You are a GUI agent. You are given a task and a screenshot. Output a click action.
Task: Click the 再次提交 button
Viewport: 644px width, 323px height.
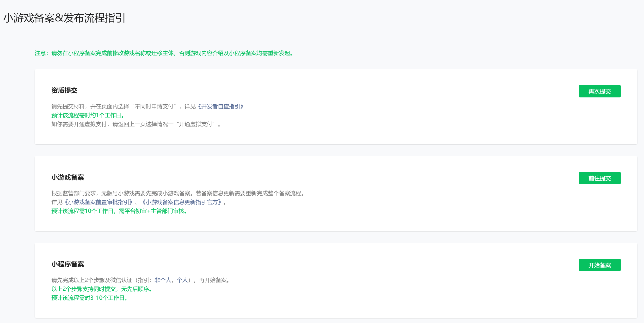pos(599,91)
